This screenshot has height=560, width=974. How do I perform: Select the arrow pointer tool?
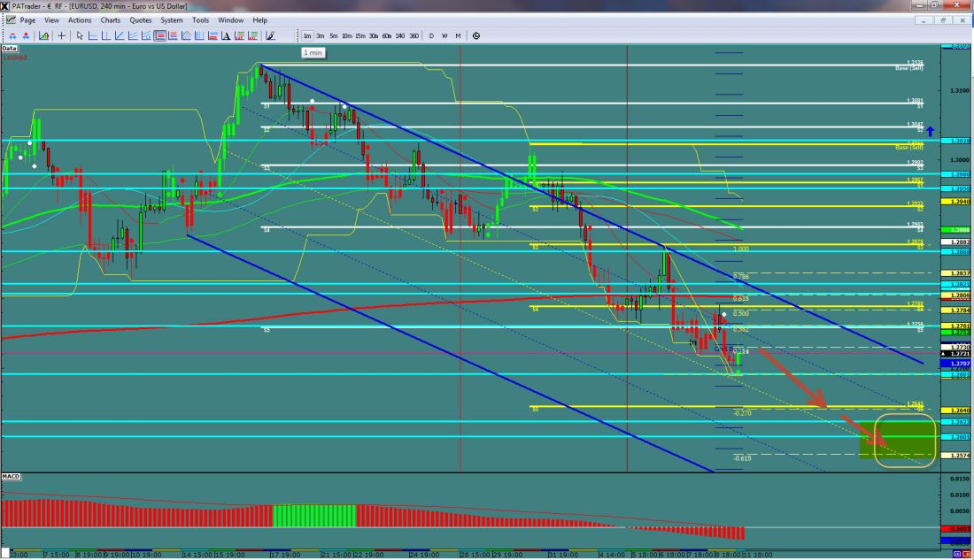(x=80, y=36)
